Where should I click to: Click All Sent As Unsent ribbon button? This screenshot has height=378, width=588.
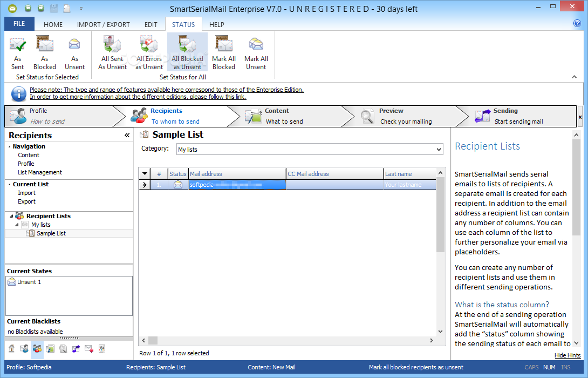click(113, 53)
